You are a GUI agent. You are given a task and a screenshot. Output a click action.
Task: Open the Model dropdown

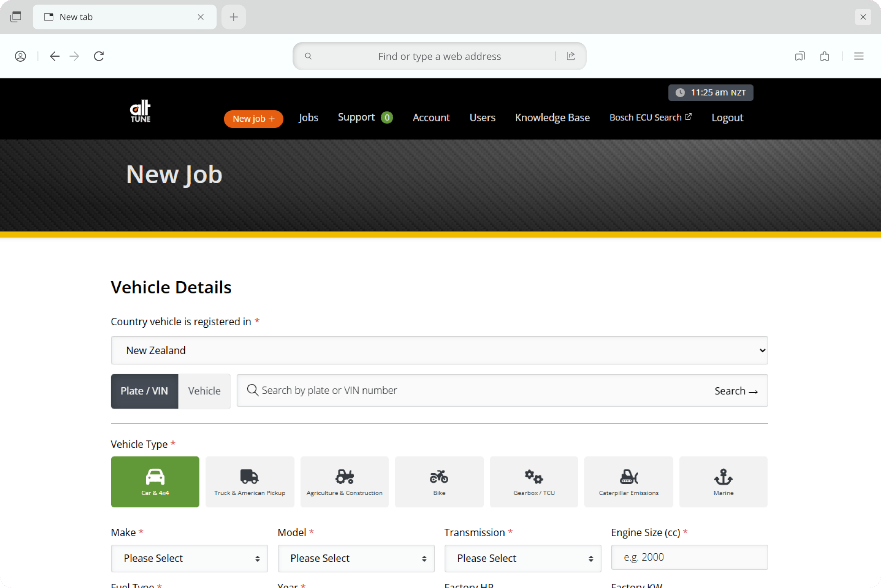[x=356, y=558]
